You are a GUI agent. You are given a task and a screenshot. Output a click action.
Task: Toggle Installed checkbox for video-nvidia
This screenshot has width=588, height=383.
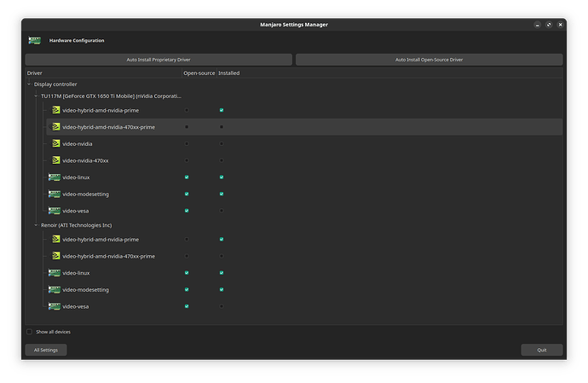click(x=222, y=143)
